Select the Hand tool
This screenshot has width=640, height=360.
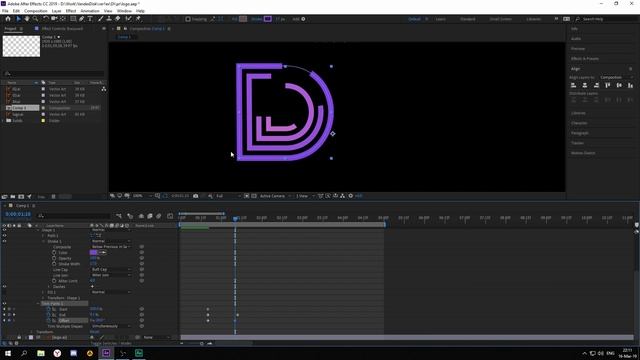27,19
